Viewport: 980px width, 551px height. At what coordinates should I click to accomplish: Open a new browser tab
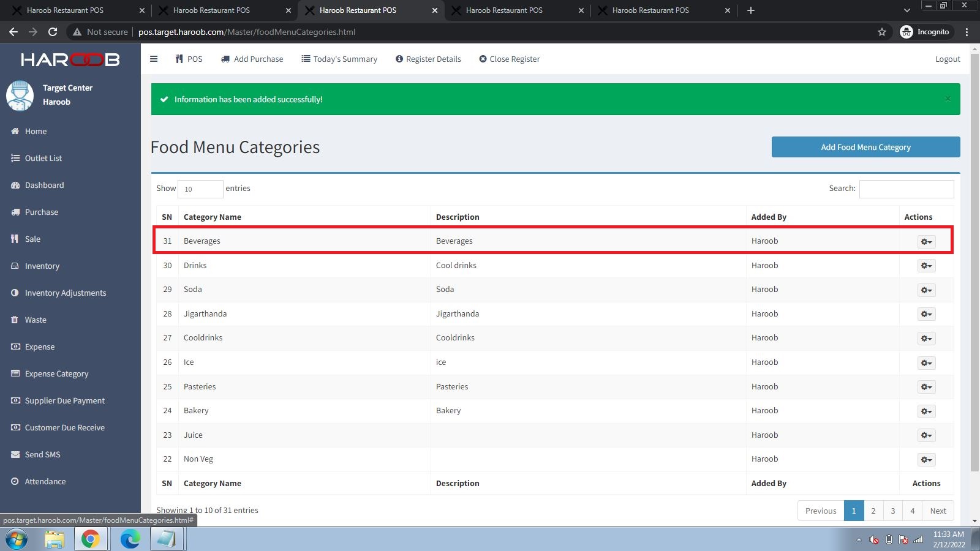pyautogui.click(x=750, y=10)
